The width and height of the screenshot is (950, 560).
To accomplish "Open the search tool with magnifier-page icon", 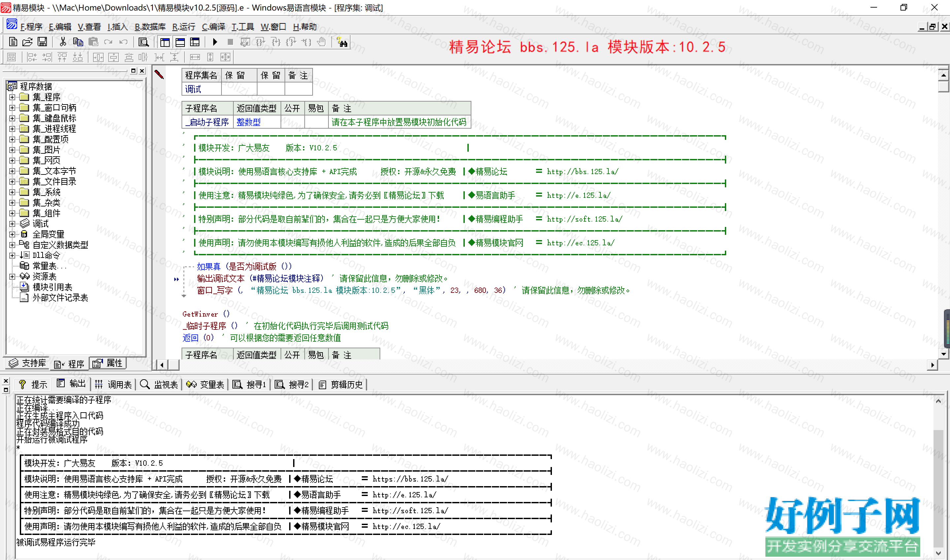I will (x=144, y=42).
